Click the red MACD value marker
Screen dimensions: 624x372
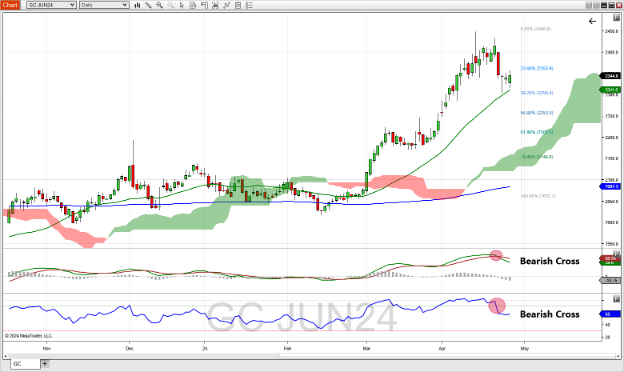tap(610, 259)
